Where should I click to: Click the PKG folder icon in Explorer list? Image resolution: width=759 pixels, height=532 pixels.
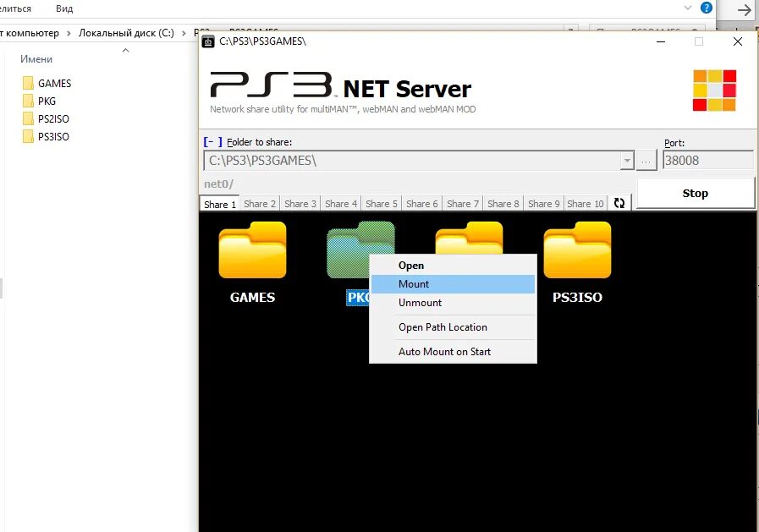(x=28, y=101)
